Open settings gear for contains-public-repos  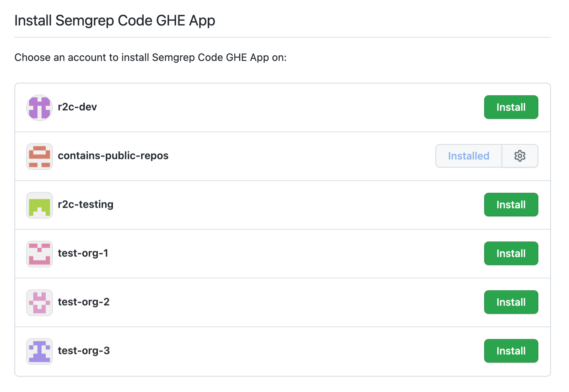pos(520,156)
